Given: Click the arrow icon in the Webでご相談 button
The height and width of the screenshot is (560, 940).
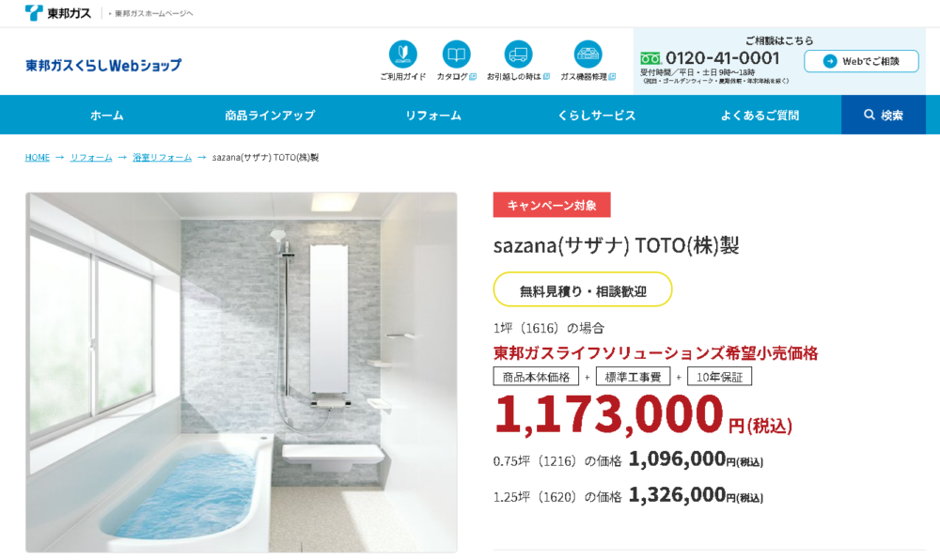Looking at the screenshot, I should pyautogui.click(x=830, y=61).
